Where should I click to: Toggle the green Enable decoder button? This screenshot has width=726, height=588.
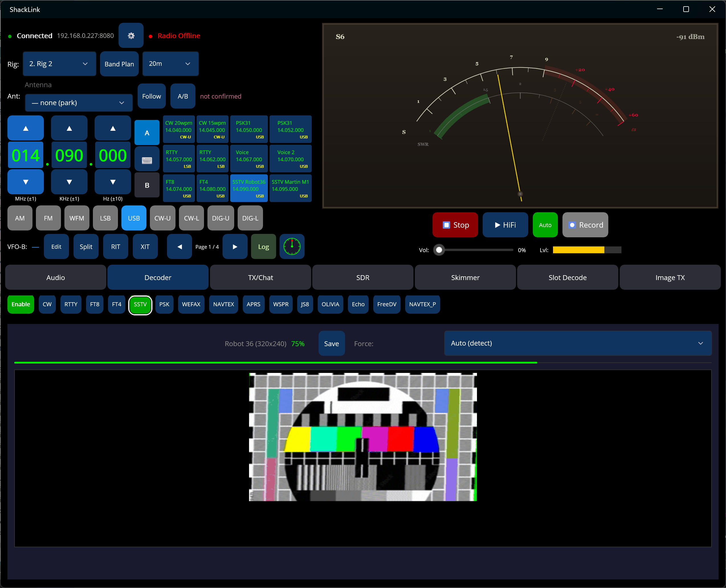[21, 304]
